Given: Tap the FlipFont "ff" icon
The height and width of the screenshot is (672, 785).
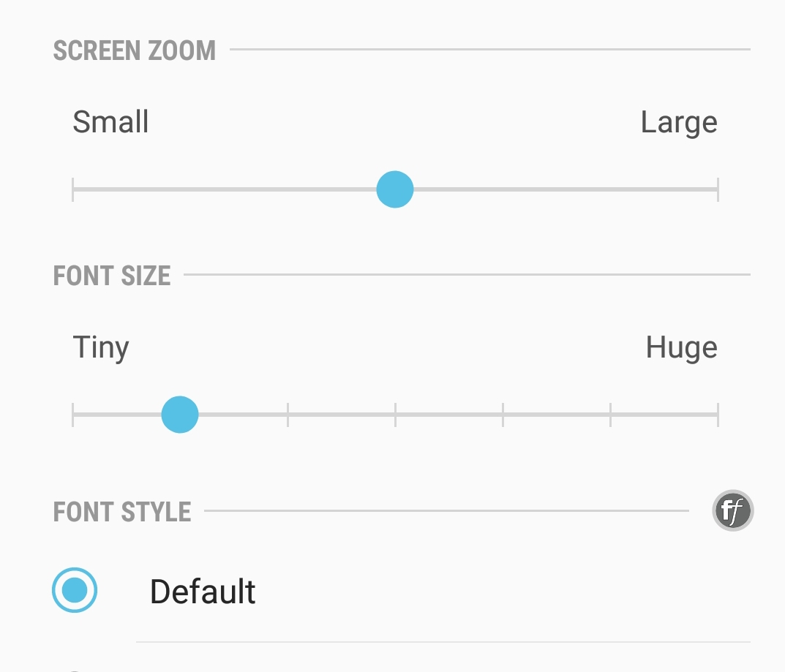Looking at the screenshot, I should 732,510.
